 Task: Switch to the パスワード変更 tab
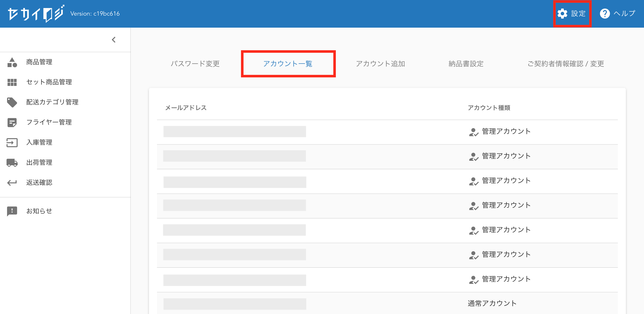[x=195, y=64]
